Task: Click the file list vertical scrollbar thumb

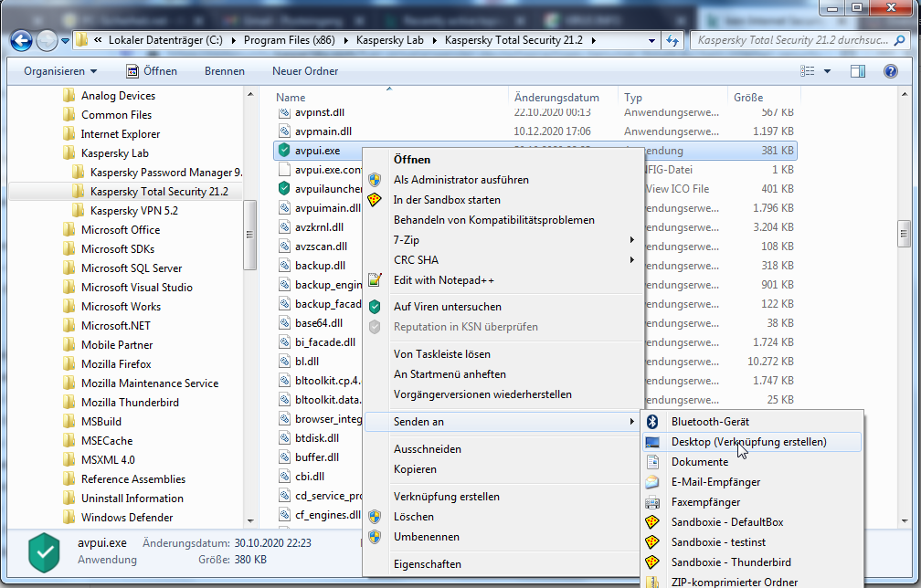Action: pyautogui.click(x=904, y=234)
